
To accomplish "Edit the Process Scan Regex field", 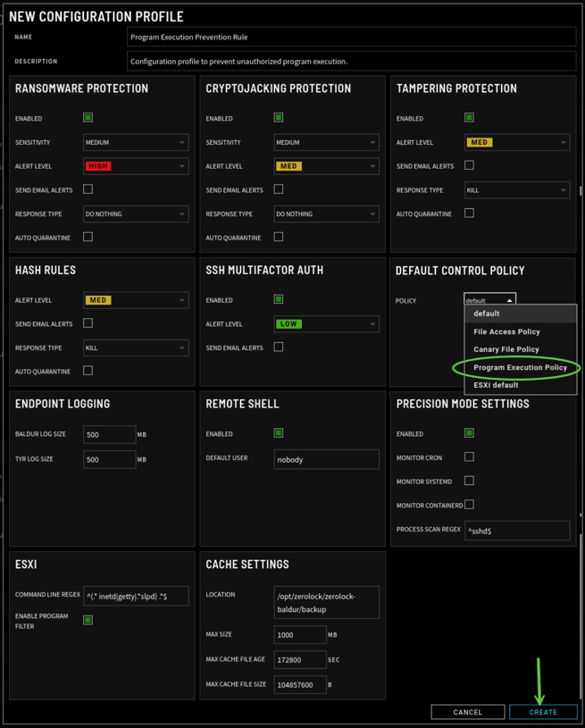I will [517, 531].
